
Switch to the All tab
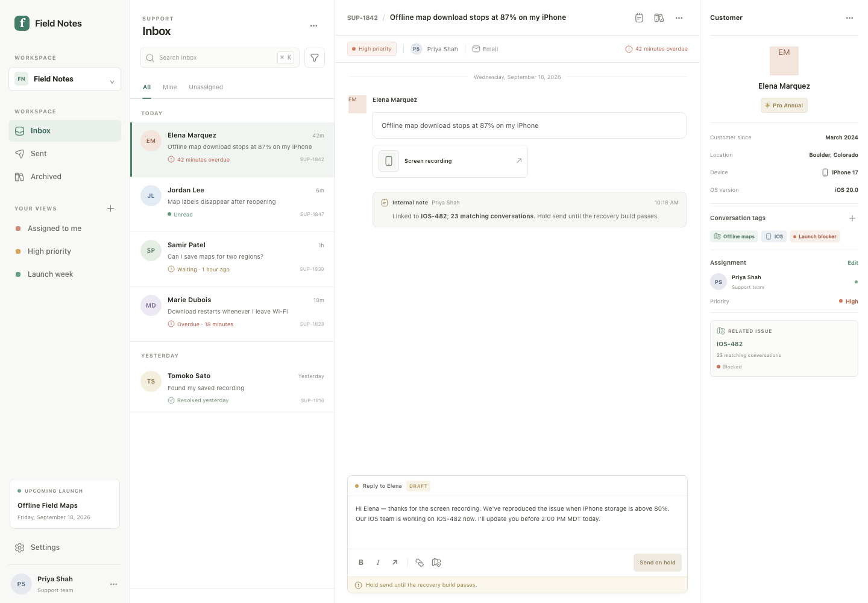[x=147, y=87]
